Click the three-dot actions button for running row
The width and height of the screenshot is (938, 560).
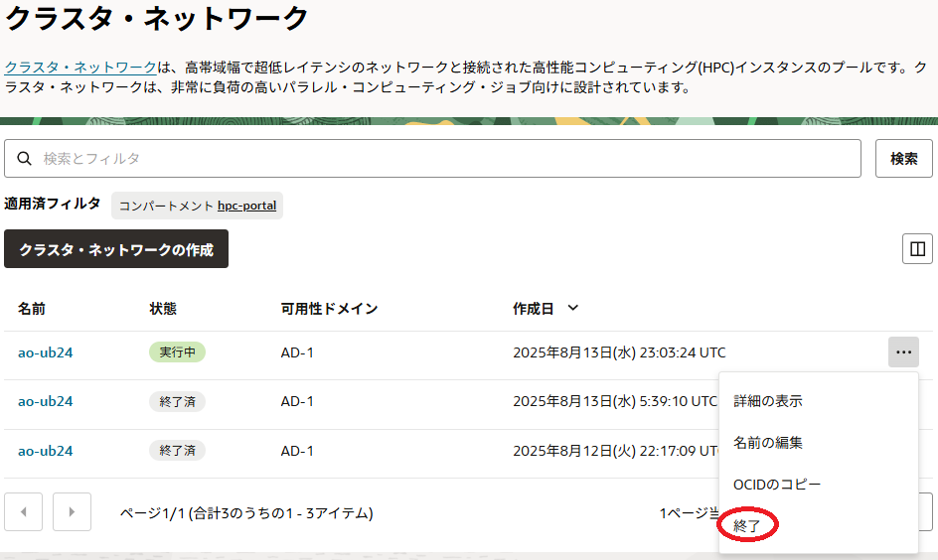(903, 351)
